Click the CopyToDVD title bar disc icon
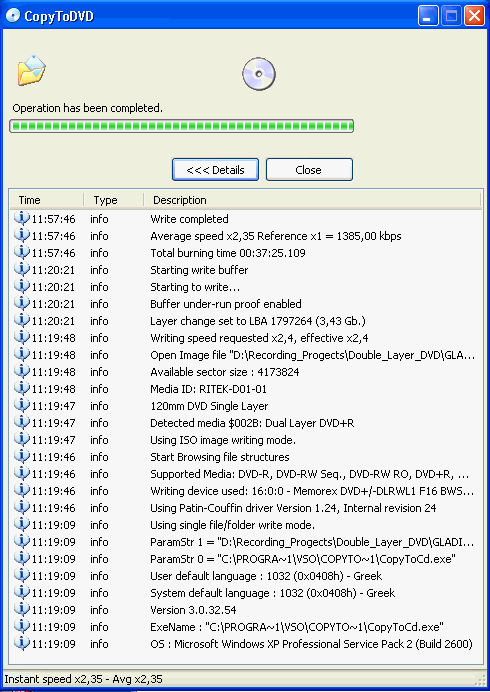This screenshot has width=490, height=692. [13, 16]
